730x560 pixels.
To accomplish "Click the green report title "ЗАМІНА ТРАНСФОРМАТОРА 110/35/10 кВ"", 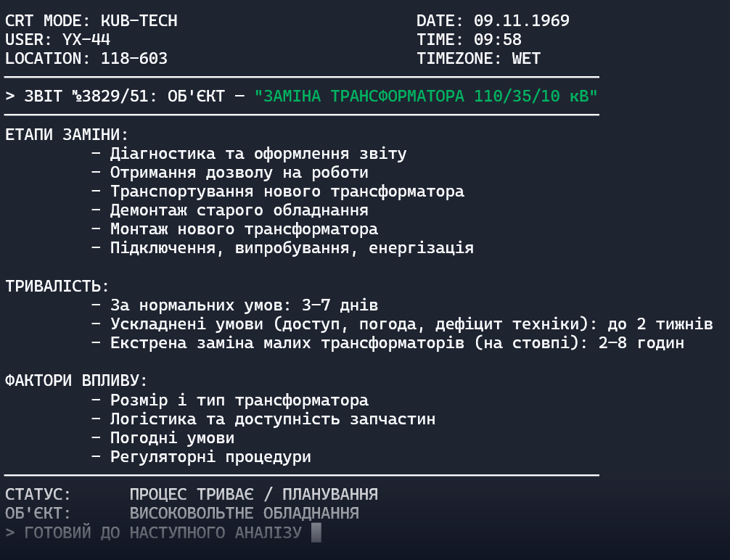I will pyautogui.click(x=425, y=96).
